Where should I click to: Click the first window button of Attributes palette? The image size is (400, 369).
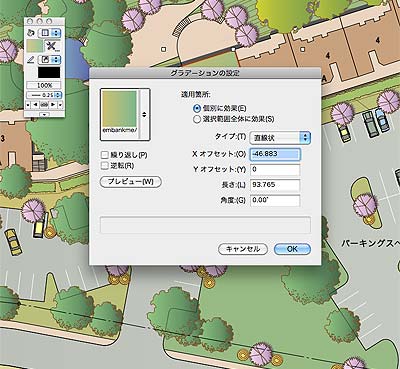click(30, 21)
